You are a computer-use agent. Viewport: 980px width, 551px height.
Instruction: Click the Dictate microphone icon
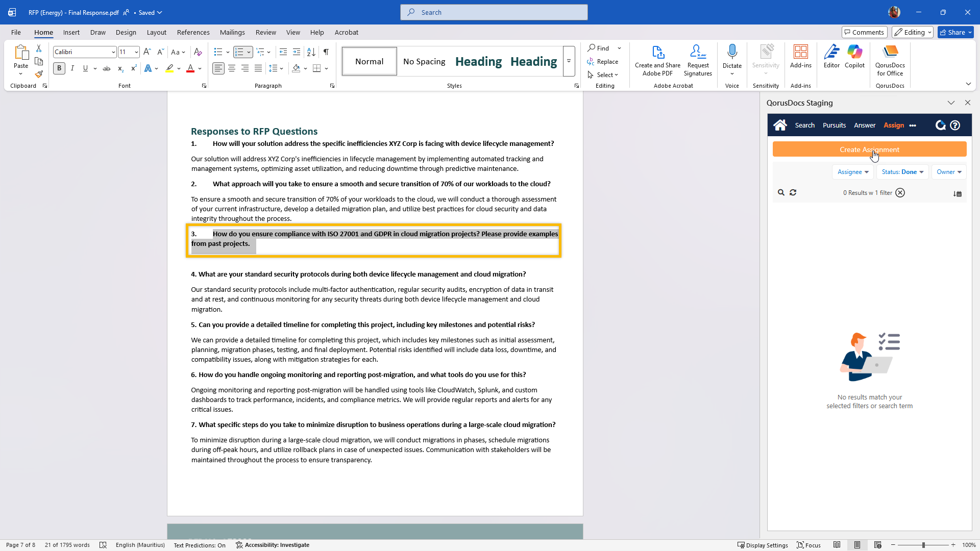732,52
